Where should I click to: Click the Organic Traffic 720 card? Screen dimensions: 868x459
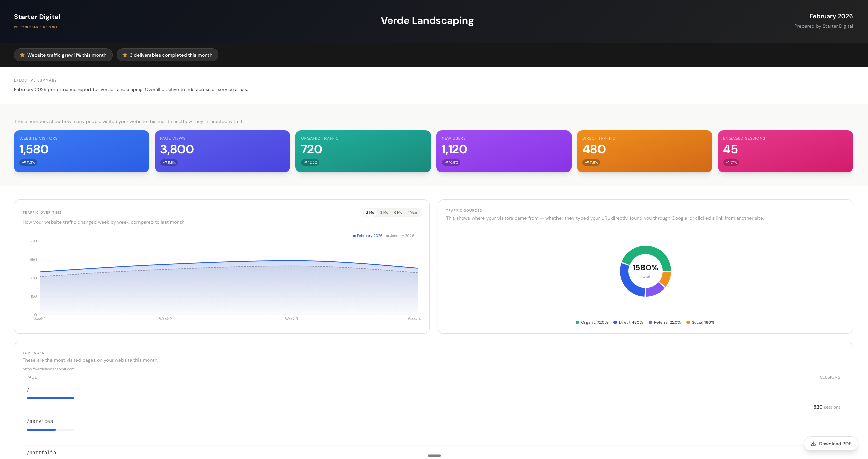[x=363, y=151]
